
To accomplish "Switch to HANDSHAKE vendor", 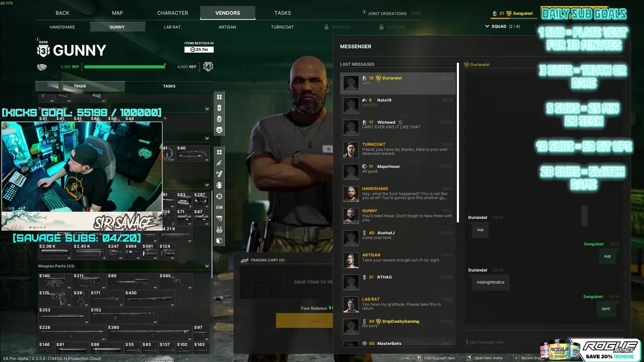I will (x=62, y=27).
